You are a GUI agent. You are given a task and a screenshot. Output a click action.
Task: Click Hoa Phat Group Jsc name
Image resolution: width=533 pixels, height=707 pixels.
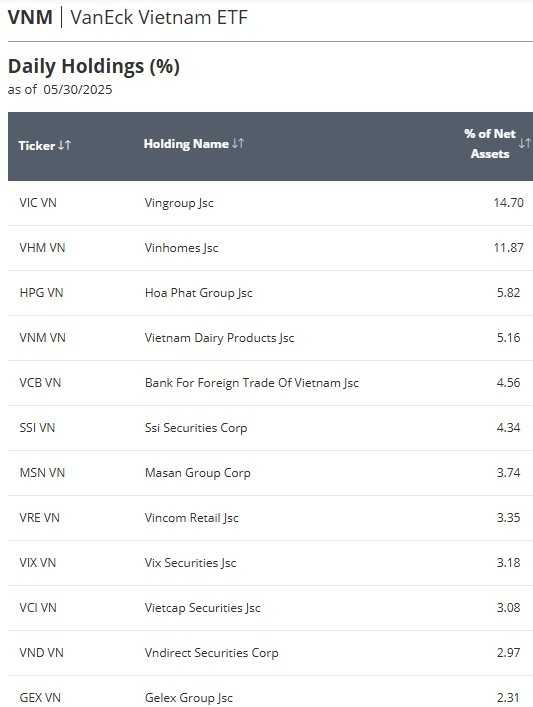(x=199, y=293)
